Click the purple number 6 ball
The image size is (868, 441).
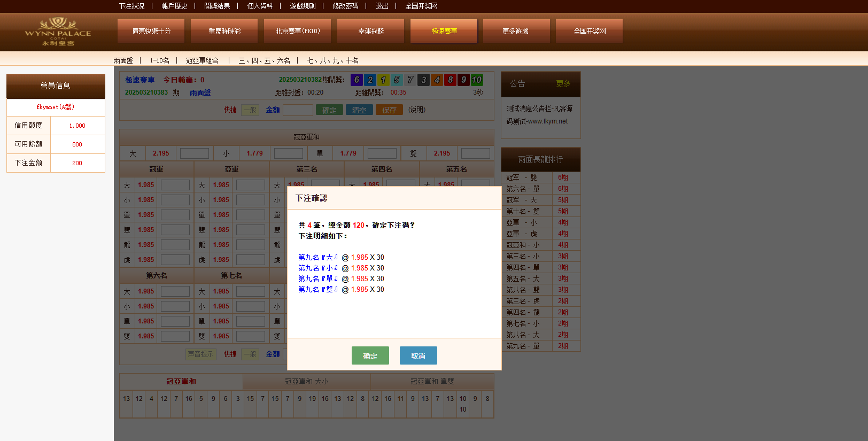pyautogui.click(x=356, y=80)
